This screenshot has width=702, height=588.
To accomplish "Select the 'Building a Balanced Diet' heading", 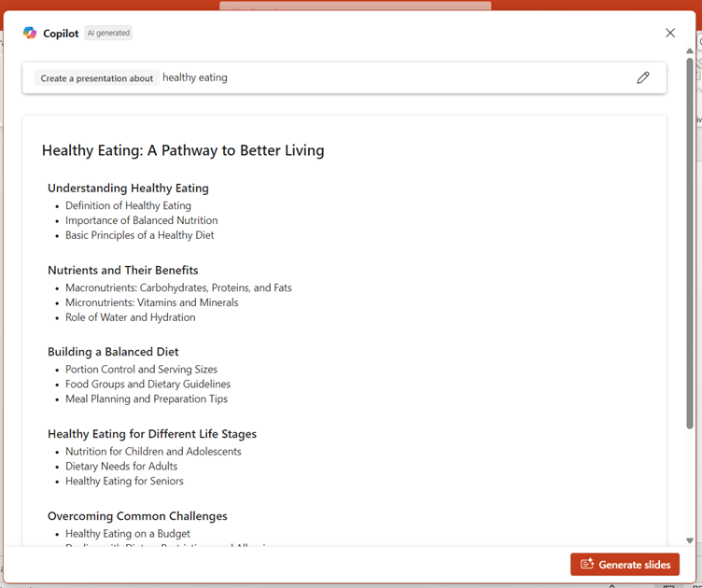I will [x=113, y=352].
